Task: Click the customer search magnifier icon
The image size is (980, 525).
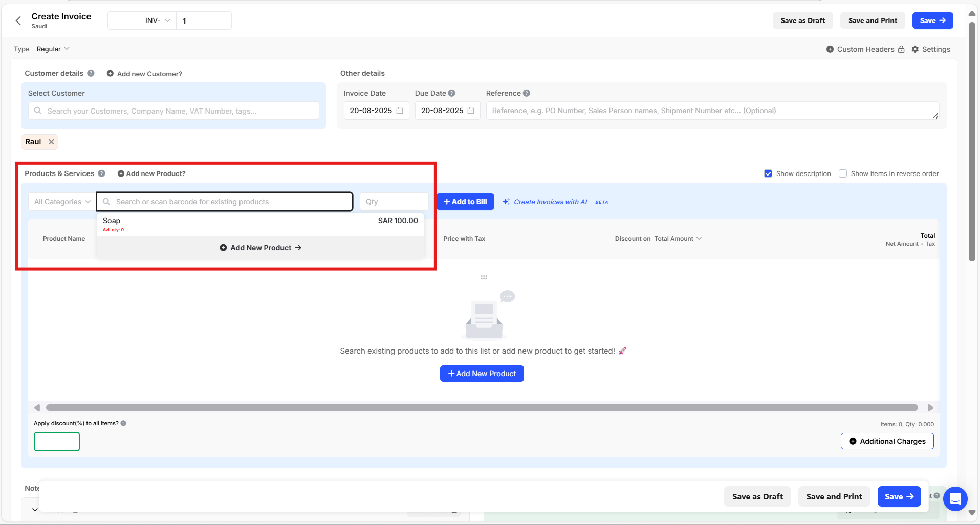Action: [x=38, y=111]
